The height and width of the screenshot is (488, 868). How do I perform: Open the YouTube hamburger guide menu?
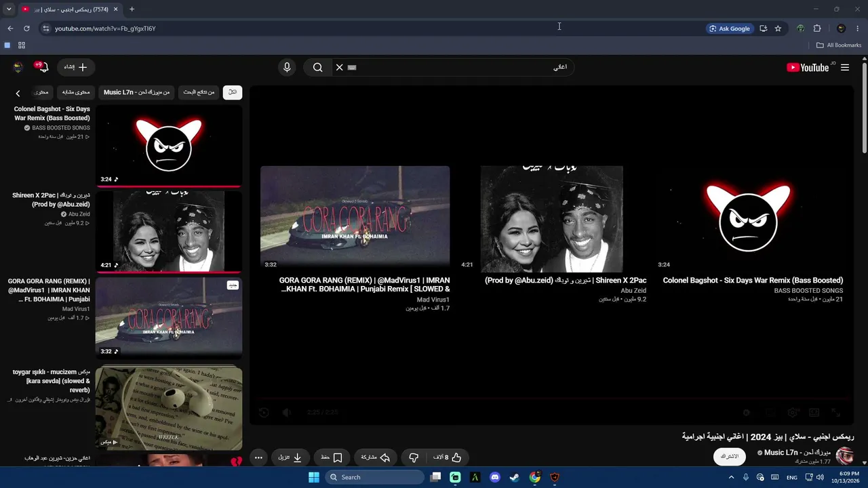tap(845, 67)
